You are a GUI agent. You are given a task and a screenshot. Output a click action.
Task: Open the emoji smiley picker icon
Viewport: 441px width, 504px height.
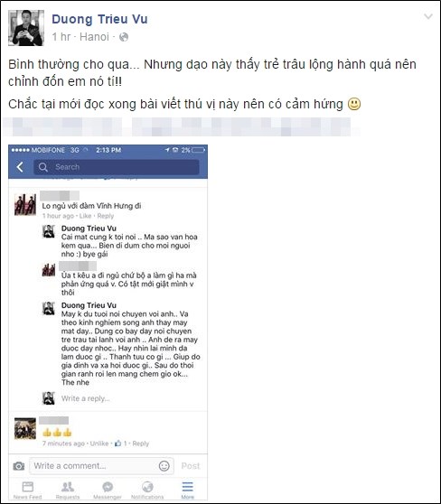(x=164, y=466)
